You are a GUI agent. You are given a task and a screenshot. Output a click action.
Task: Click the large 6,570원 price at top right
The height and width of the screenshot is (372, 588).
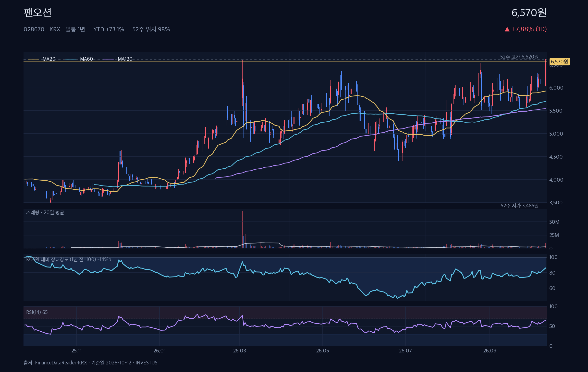[x=529, y=13]
